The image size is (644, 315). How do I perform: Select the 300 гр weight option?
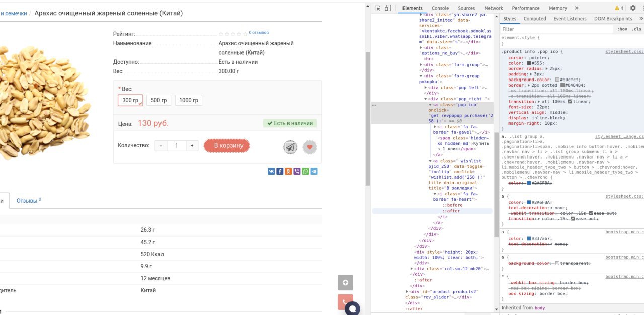pos(130,100)
